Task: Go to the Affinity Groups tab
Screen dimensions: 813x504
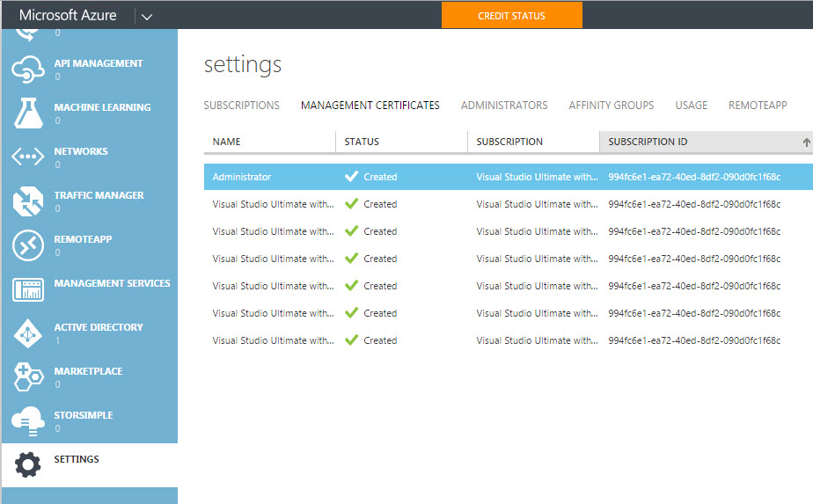Action: tap(612, 106)
